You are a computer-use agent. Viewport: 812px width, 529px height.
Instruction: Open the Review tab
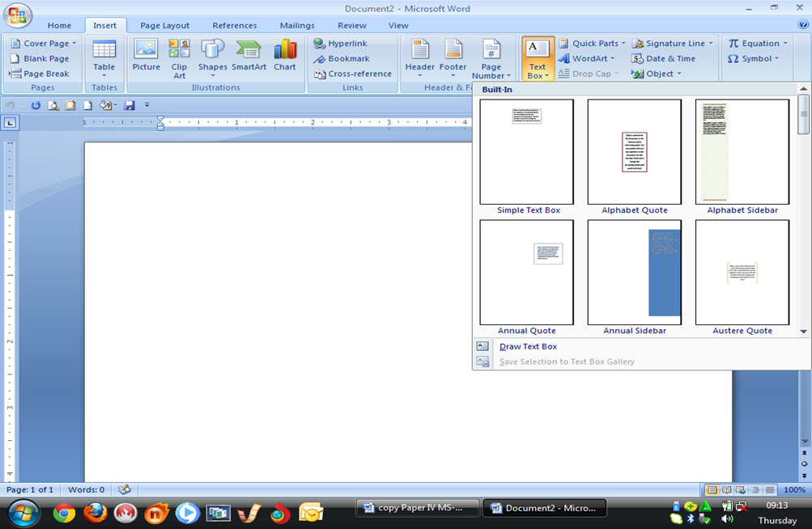coord(352,25)
